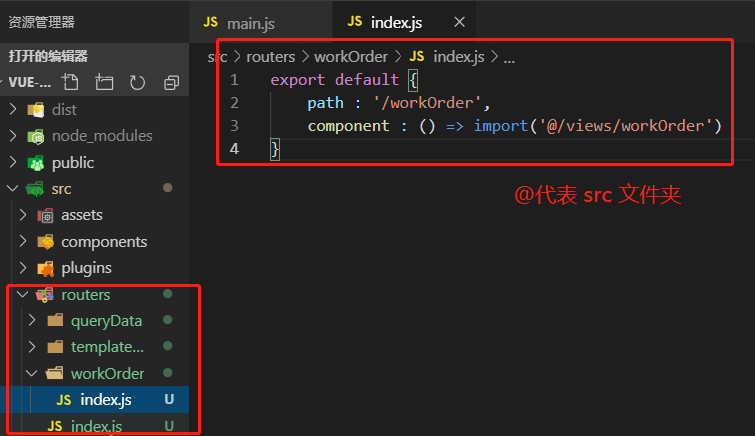Open the 打开的编辑器 section header

(94, 56)
